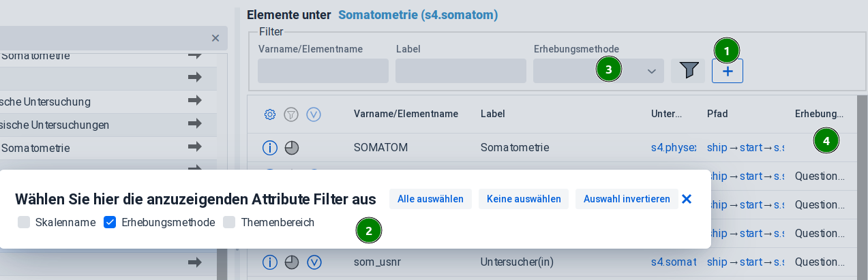The height and width of the screenshot is (280, 868).
Task: Click the header circled chevron expand-all icon
Action: tap(314, 114)
